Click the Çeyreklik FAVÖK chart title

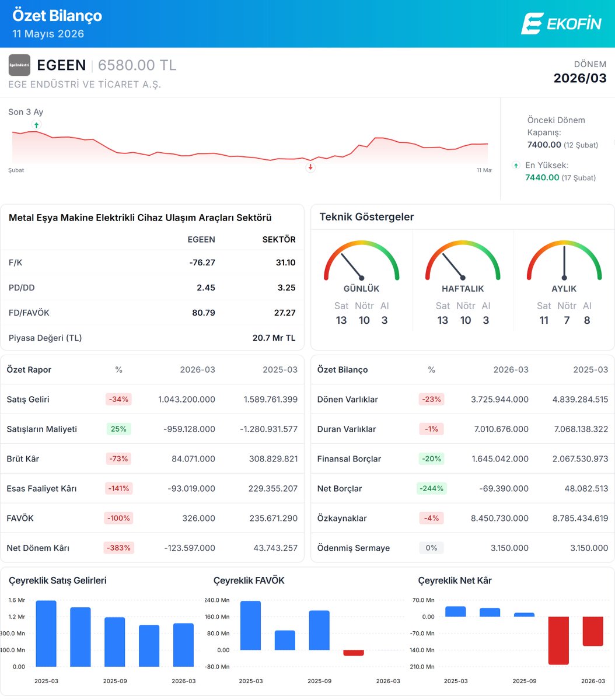tap(249, 580)
